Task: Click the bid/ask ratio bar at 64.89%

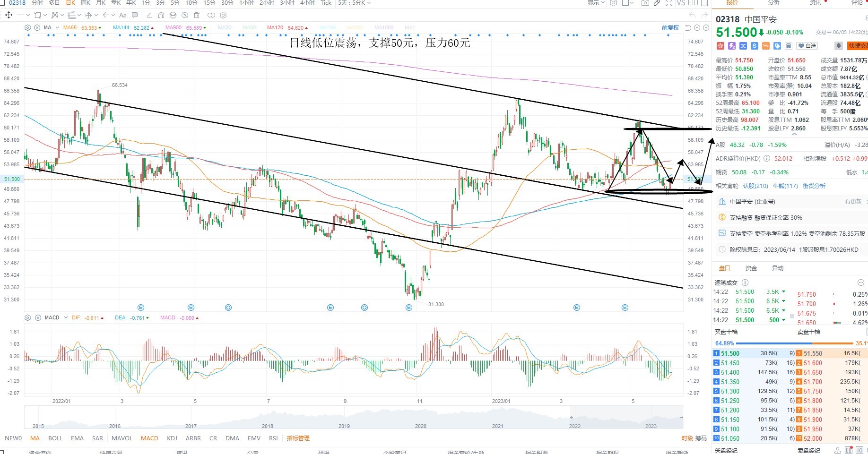Action: pos(796,343)
